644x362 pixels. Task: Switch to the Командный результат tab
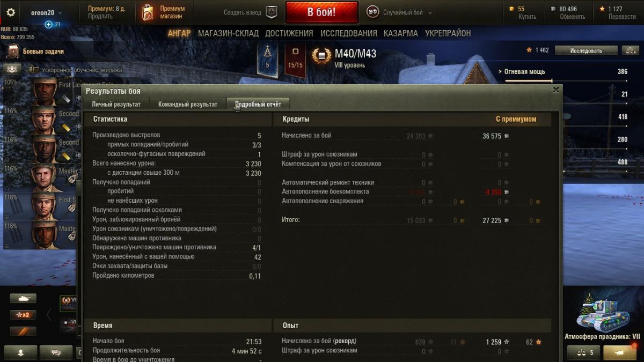tap(188, 104)
